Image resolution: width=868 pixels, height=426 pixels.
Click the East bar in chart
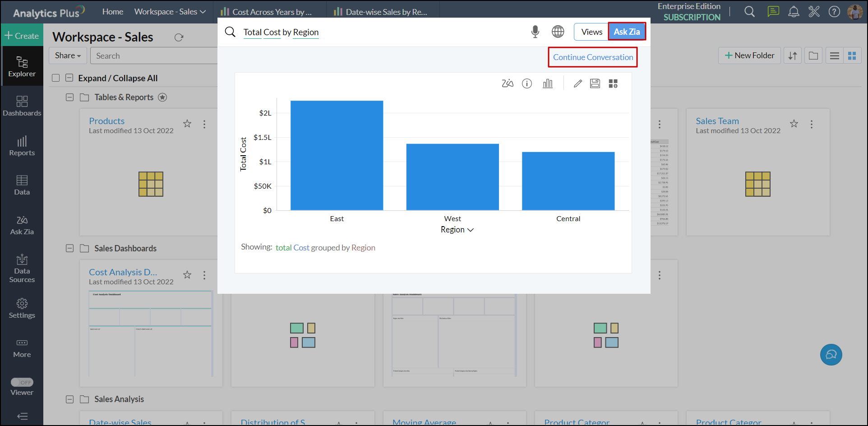337,155
